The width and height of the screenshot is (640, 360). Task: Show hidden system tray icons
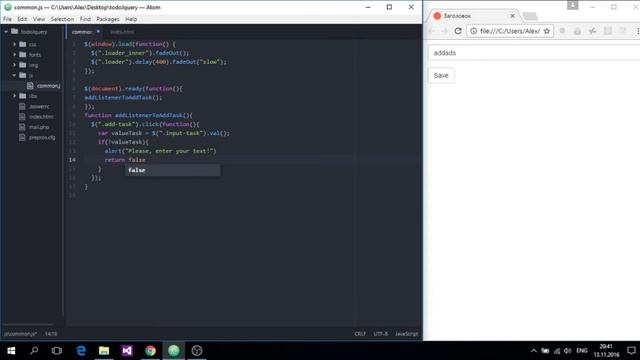pyautogui.click(x=533, y=351)
